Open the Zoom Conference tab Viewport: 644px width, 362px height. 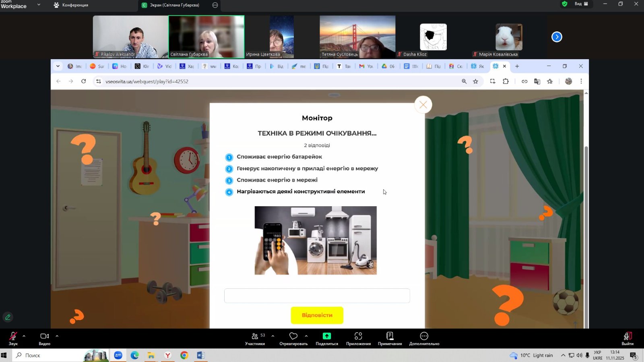pos(71,5)
